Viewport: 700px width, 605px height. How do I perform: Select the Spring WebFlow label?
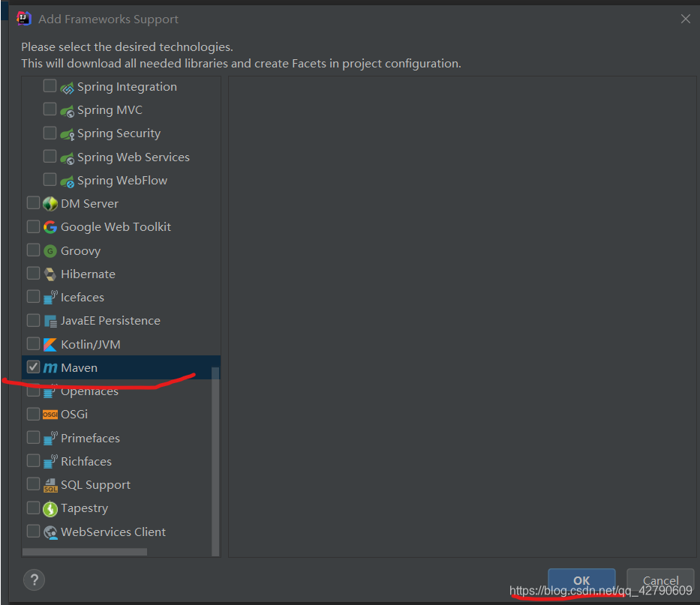[122, 181]
